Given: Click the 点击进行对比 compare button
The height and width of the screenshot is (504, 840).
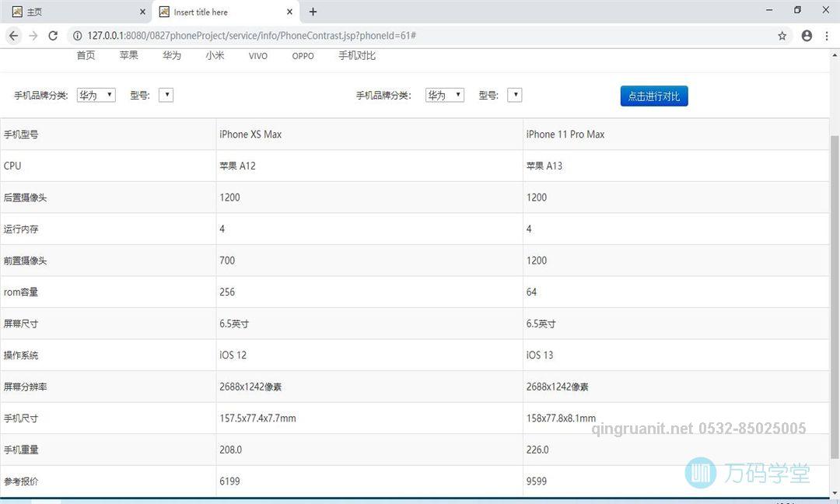Looking at the screenshot, I should [653, 96].
